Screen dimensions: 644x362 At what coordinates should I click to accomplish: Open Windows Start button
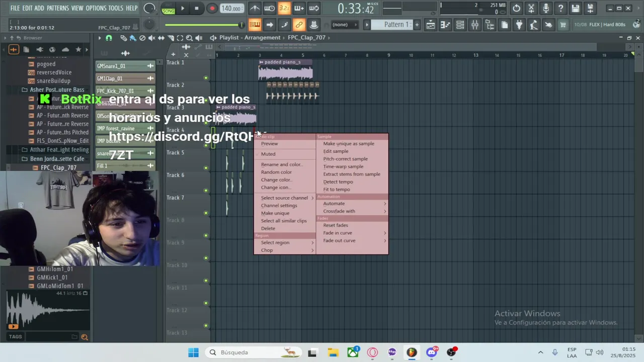pos(193,352)
